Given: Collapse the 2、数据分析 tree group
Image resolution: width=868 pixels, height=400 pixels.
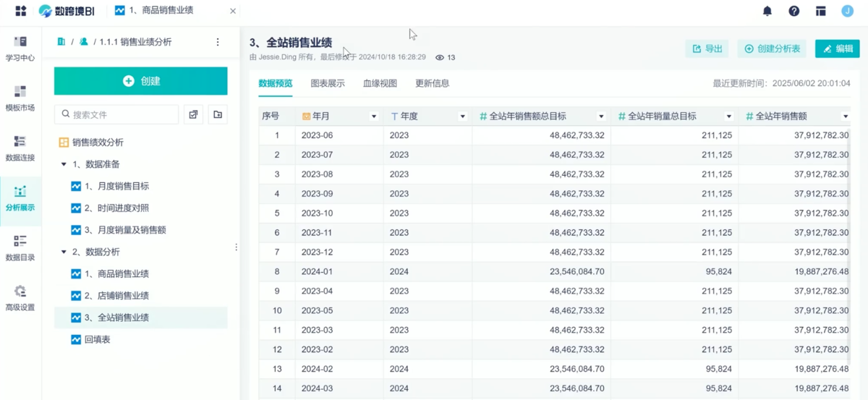Looking at the screenshot, I should tap(64, 252).
